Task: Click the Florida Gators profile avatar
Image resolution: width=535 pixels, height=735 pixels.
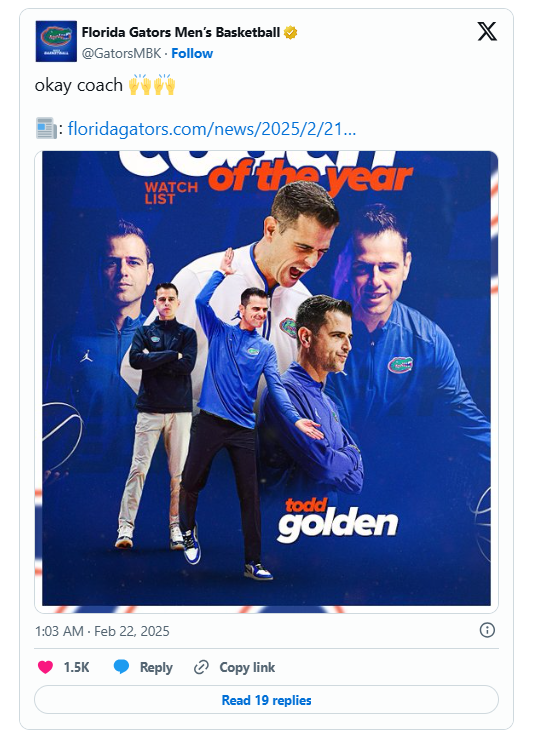Action: (56, 41)
